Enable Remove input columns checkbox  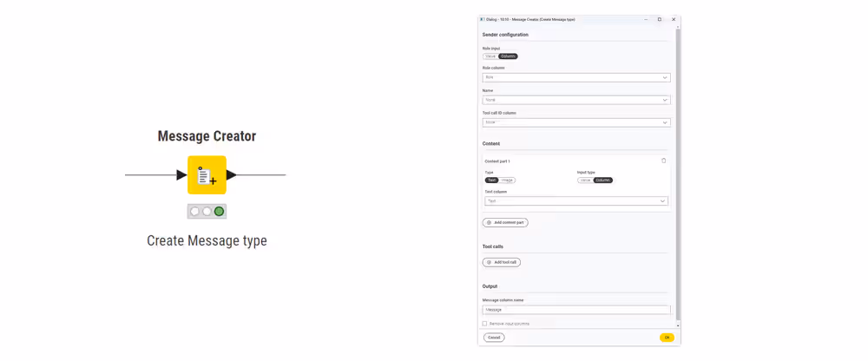(484, 324)
